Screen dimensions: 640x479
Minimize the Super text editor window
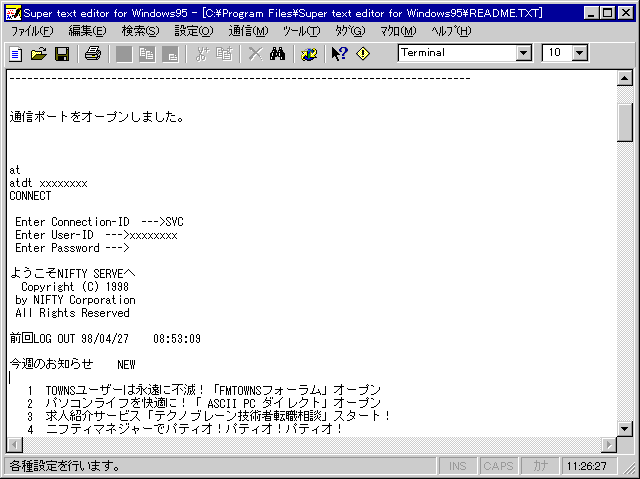pos(591,13)
